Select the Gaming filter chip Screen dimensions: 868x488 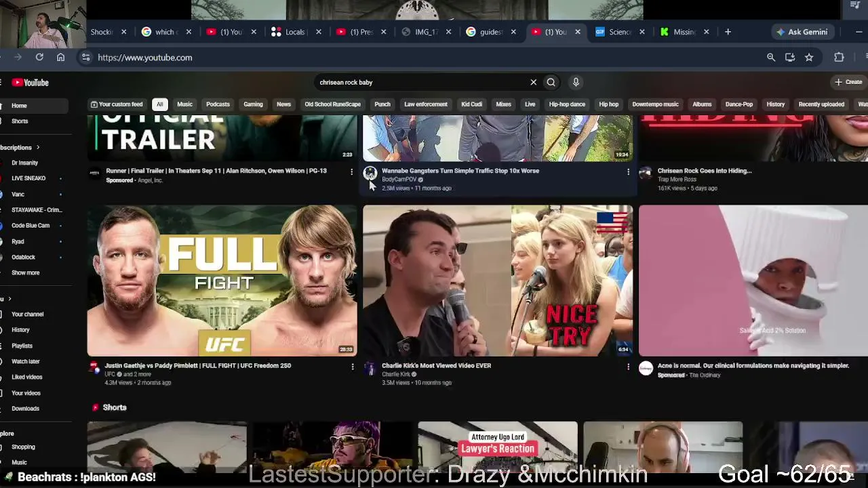tap(253, 104)
